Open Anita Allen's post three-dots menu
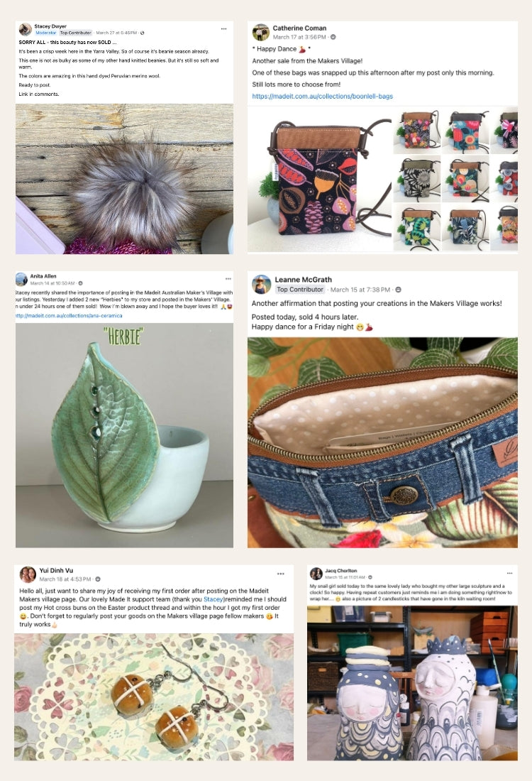Screen dimensions: 532x781 click(228, 279)
